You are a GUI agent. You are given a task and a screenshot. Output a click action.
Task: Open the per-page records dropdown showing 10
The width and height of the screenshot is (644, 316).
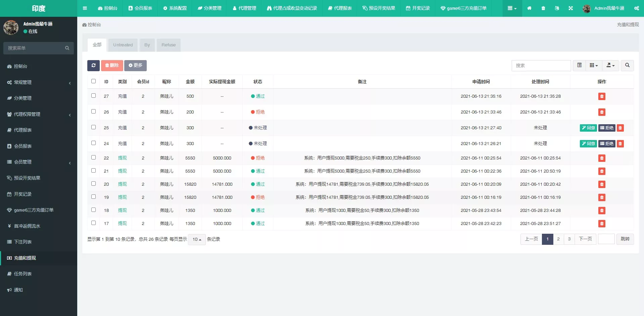(197, 239)
